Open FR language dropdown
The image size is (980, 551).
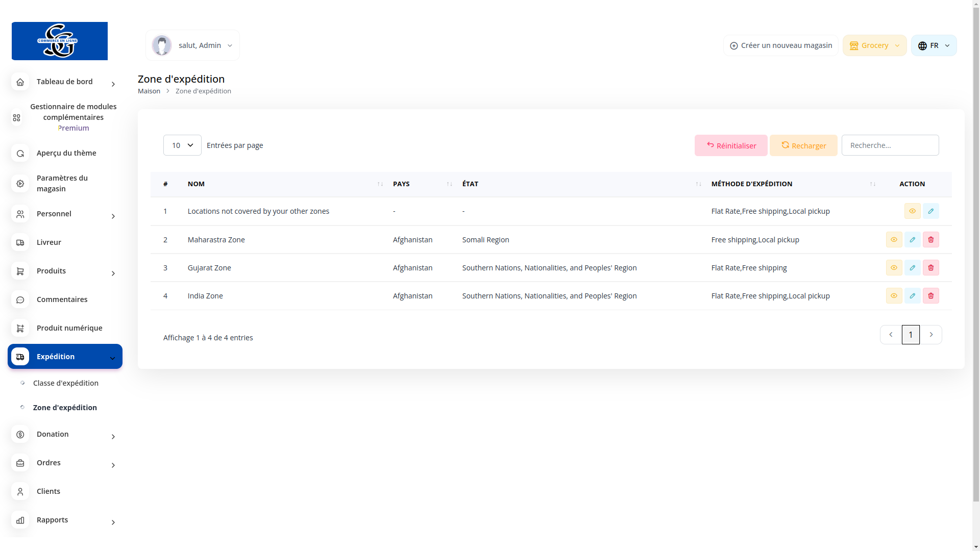(x=934, y=45)
